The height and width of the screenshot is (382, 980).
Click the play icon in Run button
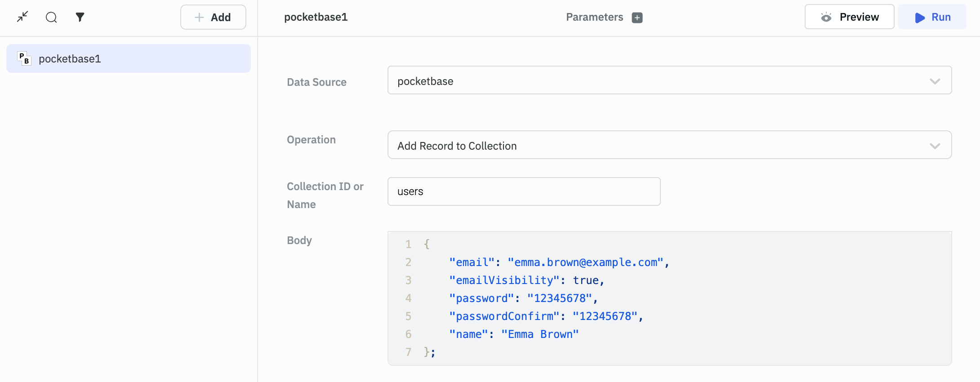(x=920, y=18)
